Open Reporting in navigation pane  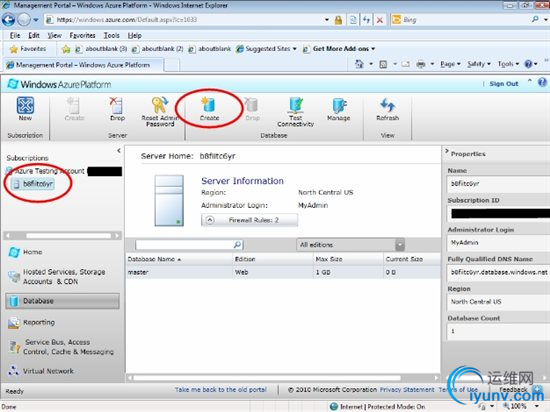tap(32, 322)
